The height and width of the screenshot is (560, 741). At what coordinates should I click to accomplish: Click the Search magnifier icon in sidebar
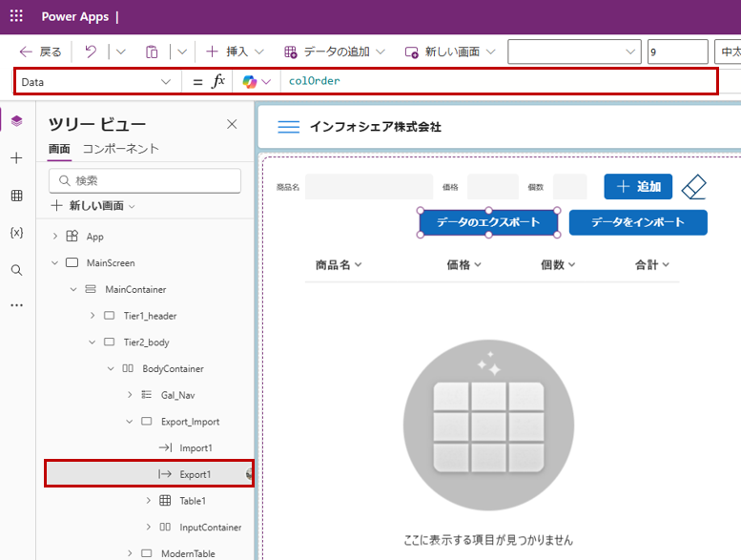coord(16,270)
